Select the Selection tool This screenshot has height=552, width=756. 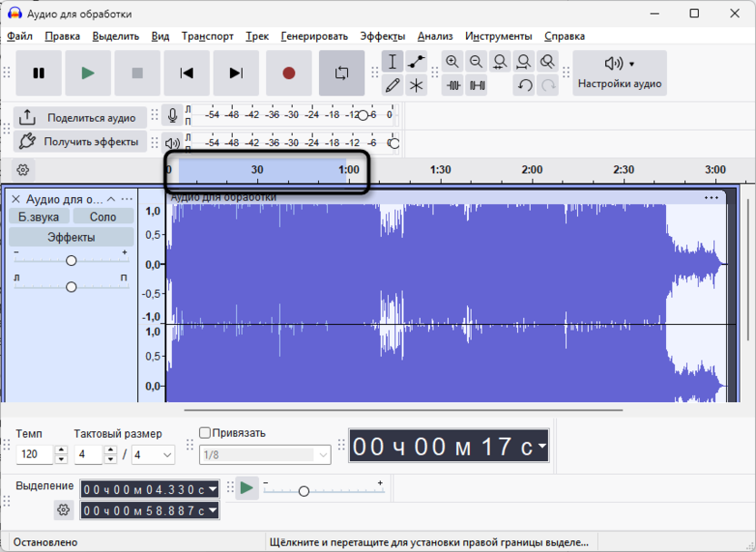click(392, 62)
